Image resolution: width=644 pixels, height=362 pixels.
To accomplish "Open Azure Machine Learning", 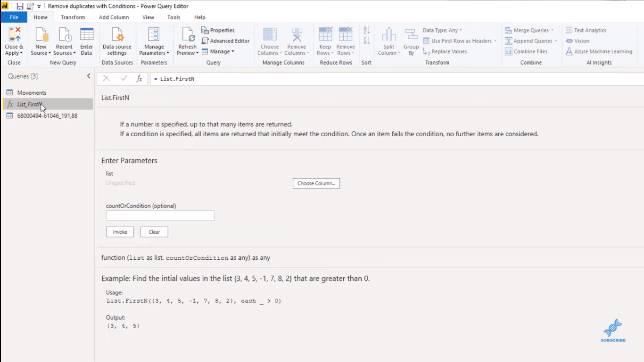I will pos(599,51).
